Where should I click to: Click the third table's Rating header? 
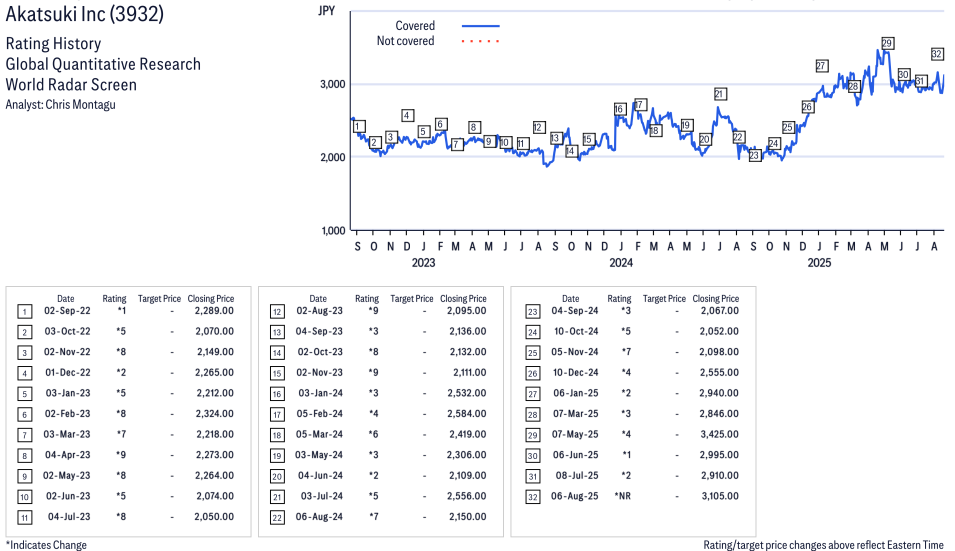point(619,298)
